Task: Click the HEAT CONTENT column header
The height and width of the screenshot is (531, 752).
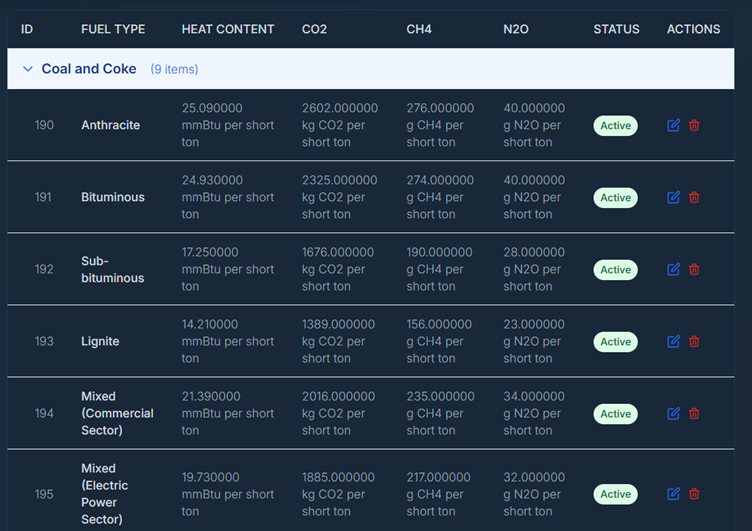Action: pyautogui.click(x=228, y=29)
